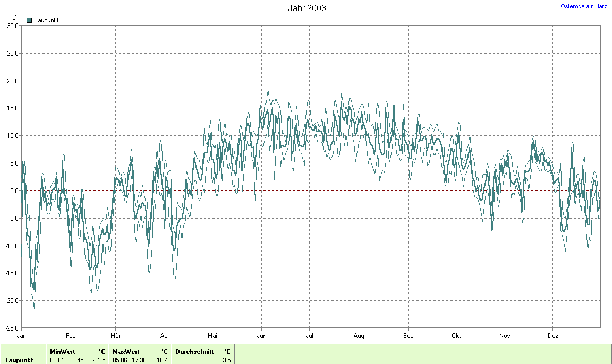Click the average value 3.5 cell
612x364 pixels.
tap(227, 360)
